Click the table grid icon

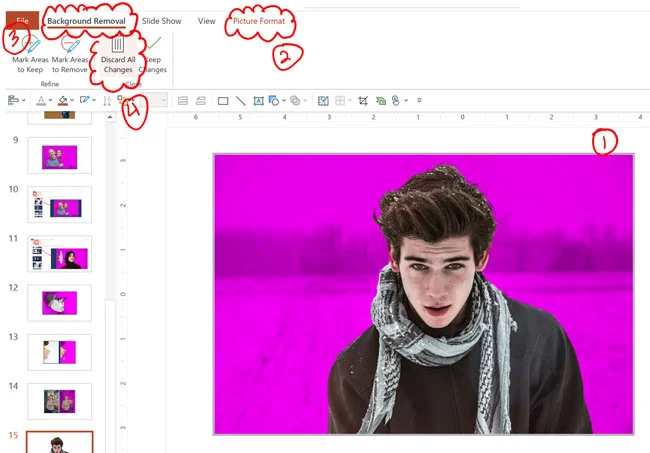(x=340, y=101)
